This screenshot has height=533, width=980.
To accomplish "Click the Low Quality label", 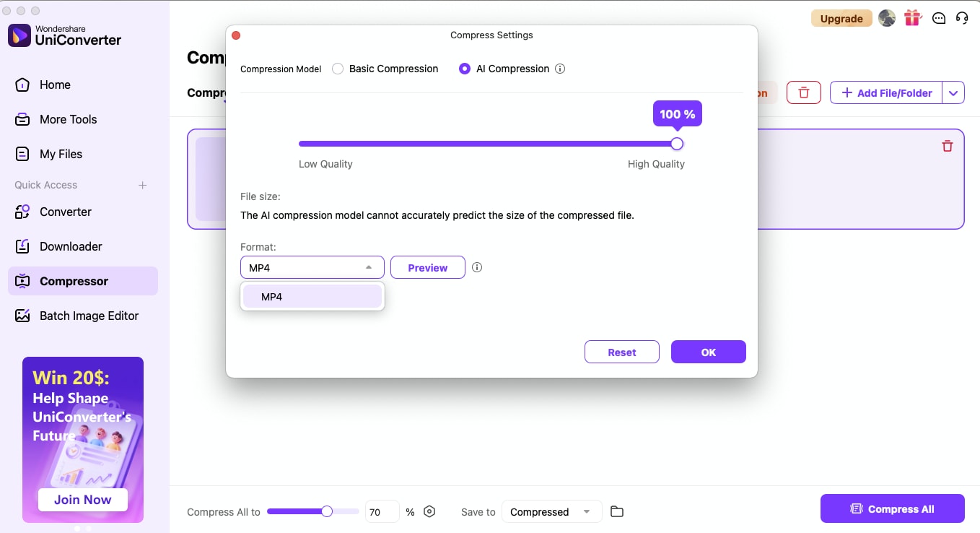I will [325, 164].
